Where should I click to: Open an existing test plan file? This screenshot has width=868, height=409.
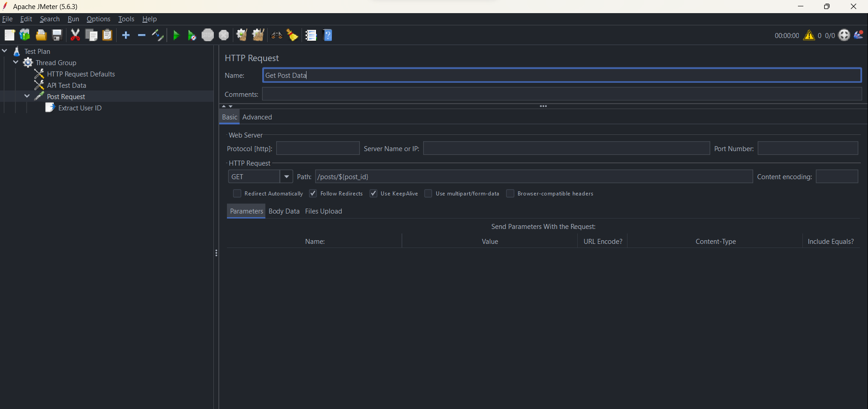[41, 35]
